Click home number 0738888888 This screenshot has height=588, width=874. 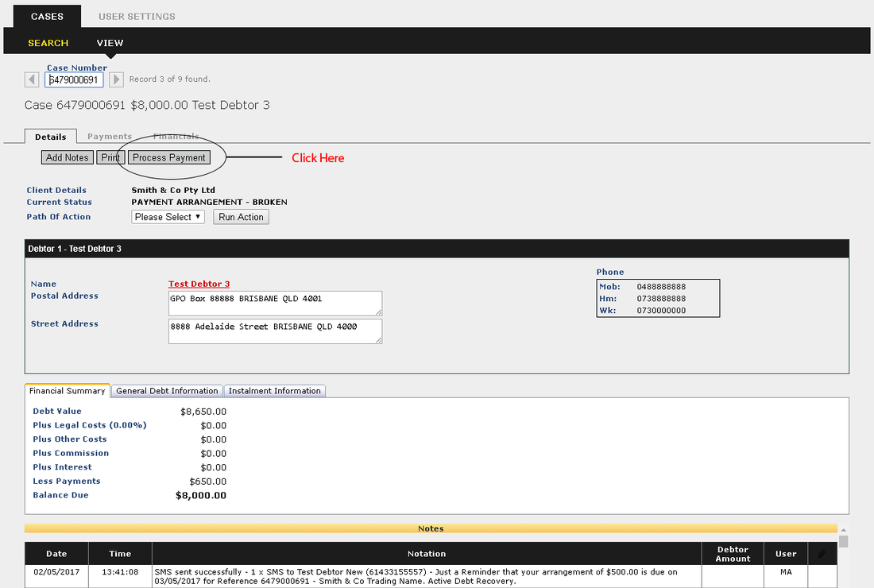[661, 299]
